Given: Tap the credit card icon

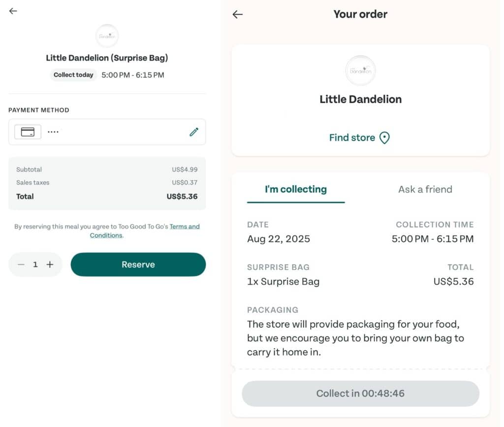Looking at the screenshot, I should pos(28,132).
